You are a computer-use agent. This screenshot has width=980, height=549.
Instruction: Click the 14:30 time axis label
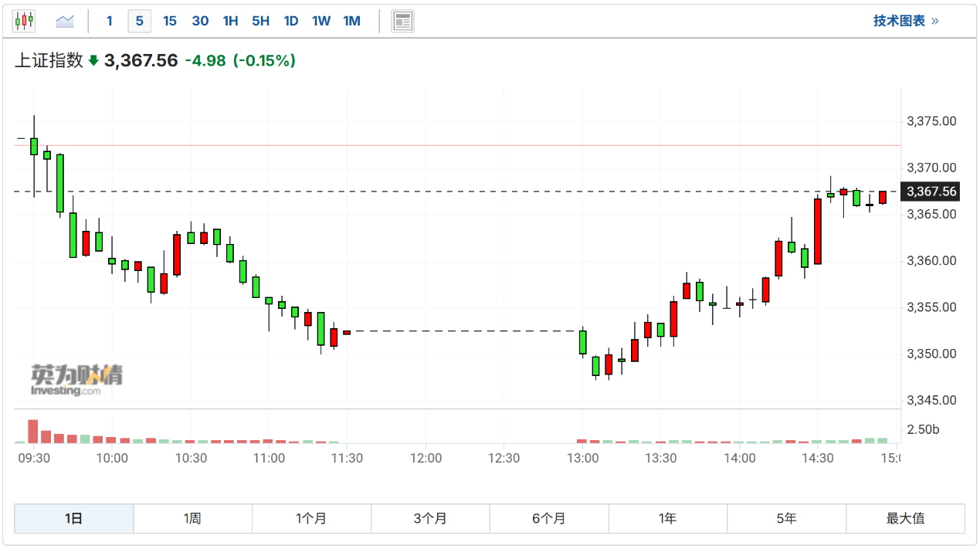coord(818,458)
